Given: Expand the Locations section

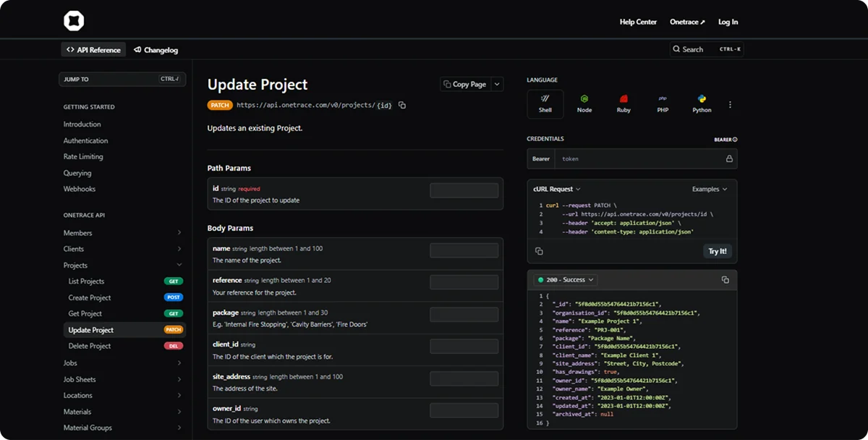Looking at the screenshot, I should point(179,395).
